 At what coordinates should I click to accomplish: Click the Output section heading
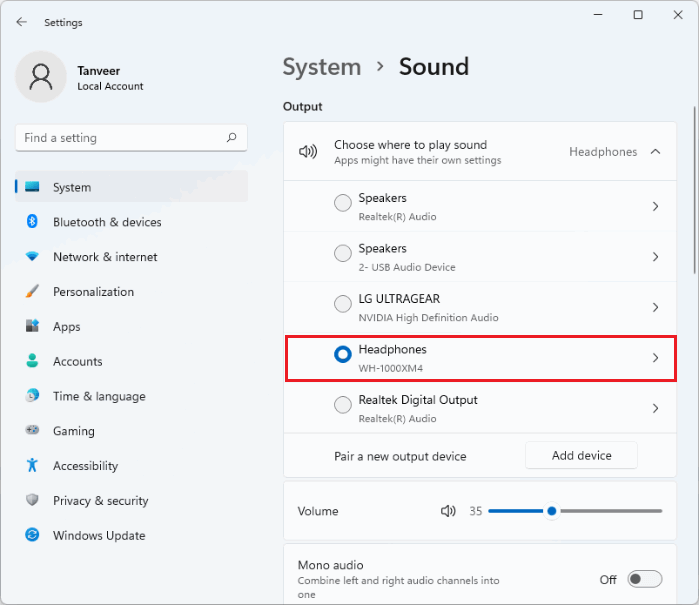[302, 107]
